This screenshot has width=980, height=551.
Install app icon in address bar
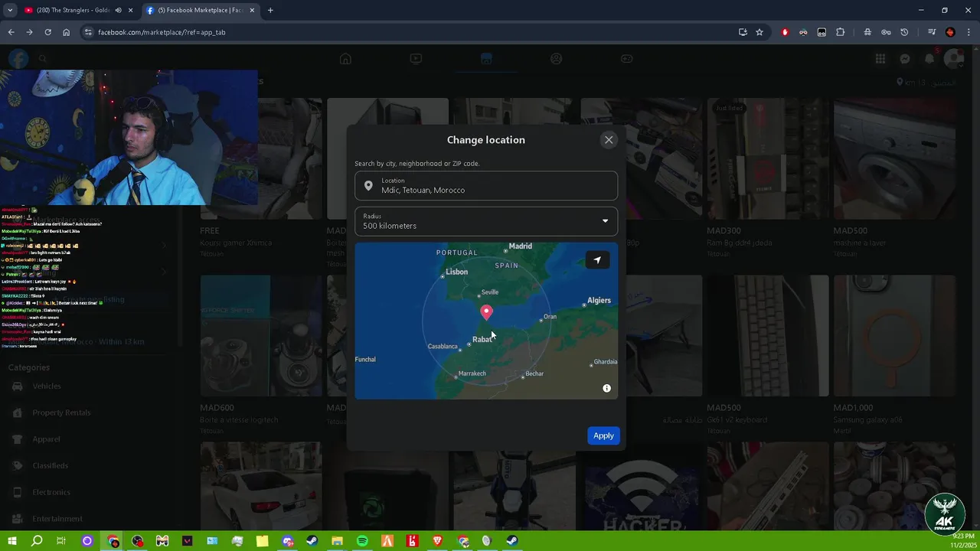[743, 32]
